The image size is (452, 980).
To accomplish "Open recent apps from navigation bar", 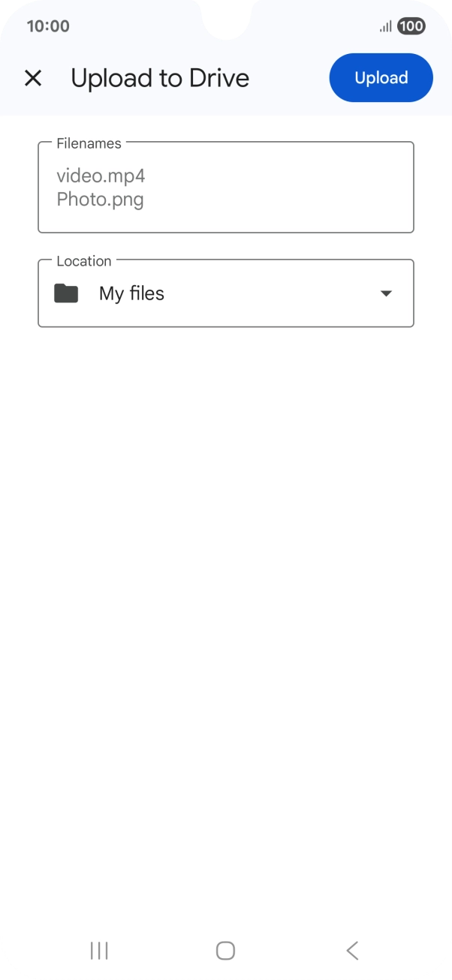I will (99, 951).
